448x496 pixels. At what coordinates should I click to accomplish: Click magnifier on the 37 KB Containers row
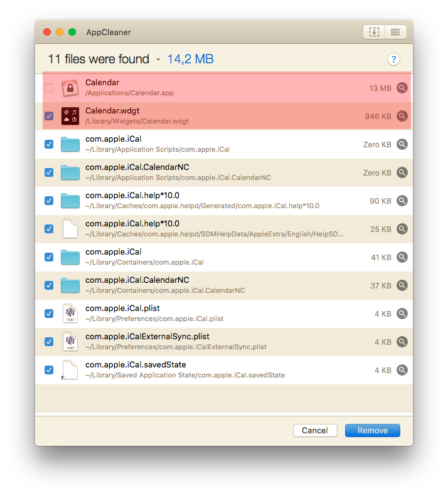pyautogui.click(x=402, y=285)
